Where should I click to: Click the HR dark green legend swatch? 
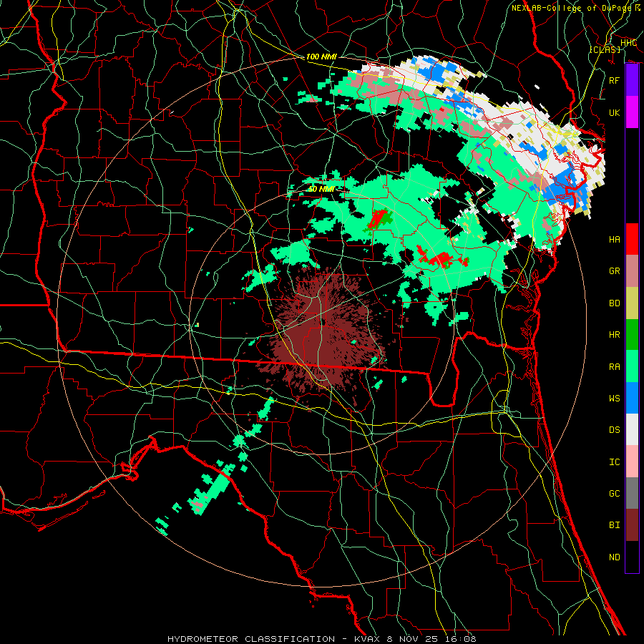(632, 334)
